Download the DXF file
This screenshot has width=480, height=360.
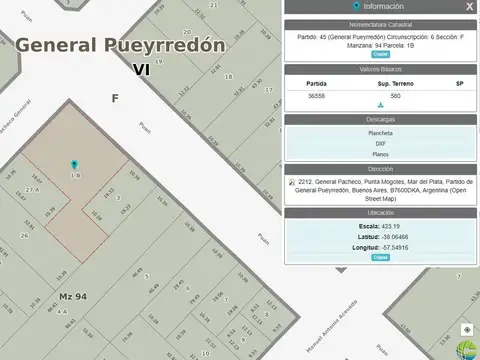point(380,144)
